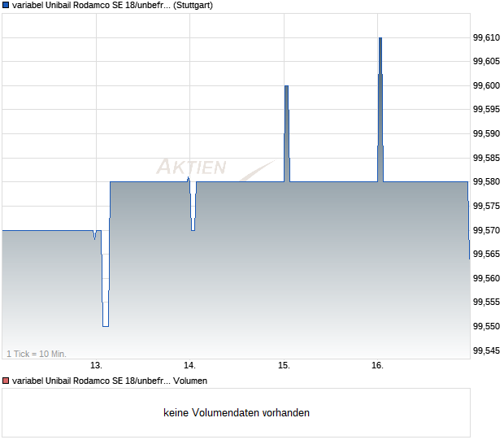Viewport: 504px width, 444px height.
Task: Click the '99,550' price axis label
Action: click(x=486, y=326)
